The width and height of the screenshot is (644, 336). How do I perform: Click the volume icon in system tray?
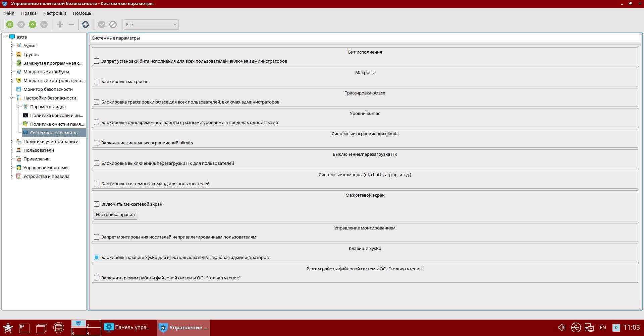click(x=561, y=327)
